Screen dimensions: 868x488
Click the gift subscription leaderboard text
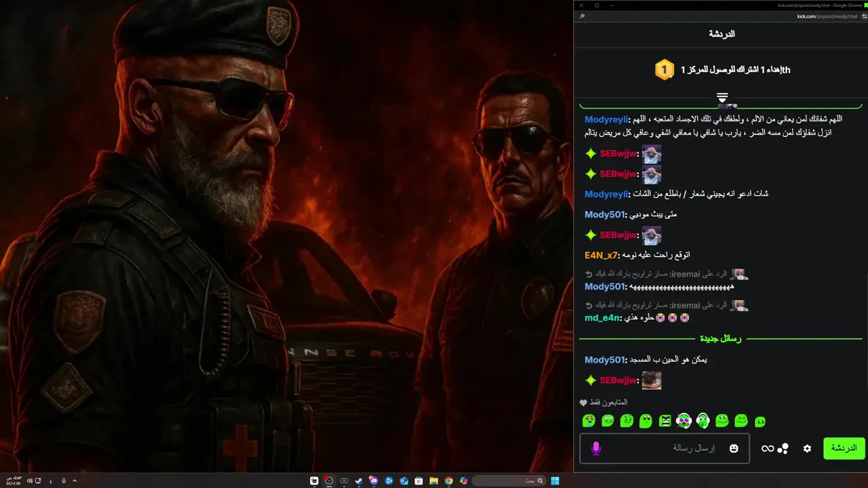pos(735,70)
